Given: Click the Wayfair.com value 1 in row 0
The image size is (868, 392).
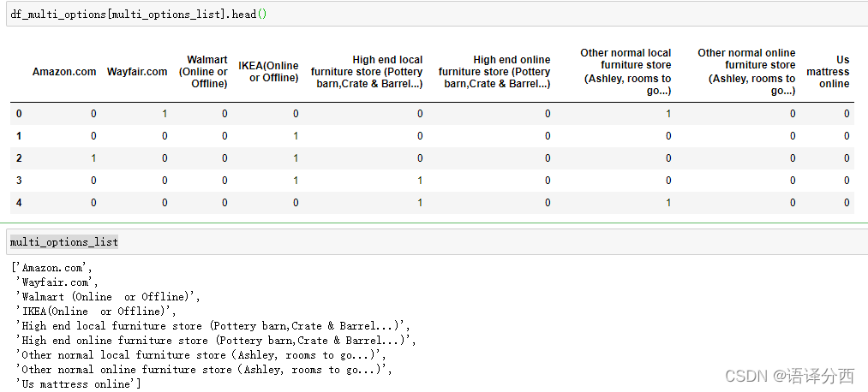Looking at the screenshot, I should [x=165, y=114].
